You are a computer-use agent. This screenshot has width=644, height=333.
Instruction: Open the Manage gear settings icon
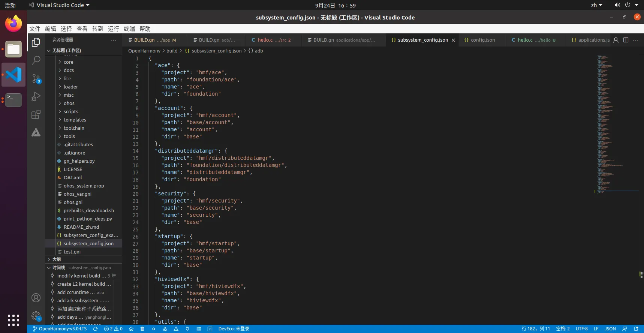pos(36,316)
